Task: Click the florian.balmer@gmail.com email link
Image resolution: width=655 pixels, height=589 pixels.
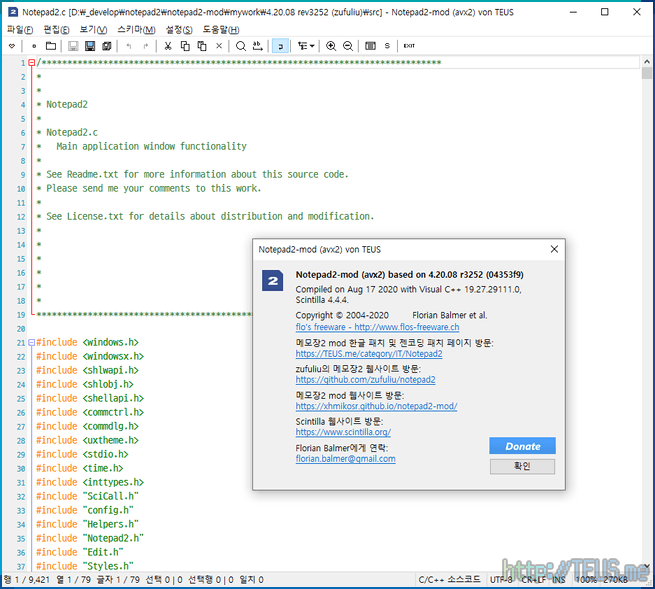Action: [x=345, y=459]
